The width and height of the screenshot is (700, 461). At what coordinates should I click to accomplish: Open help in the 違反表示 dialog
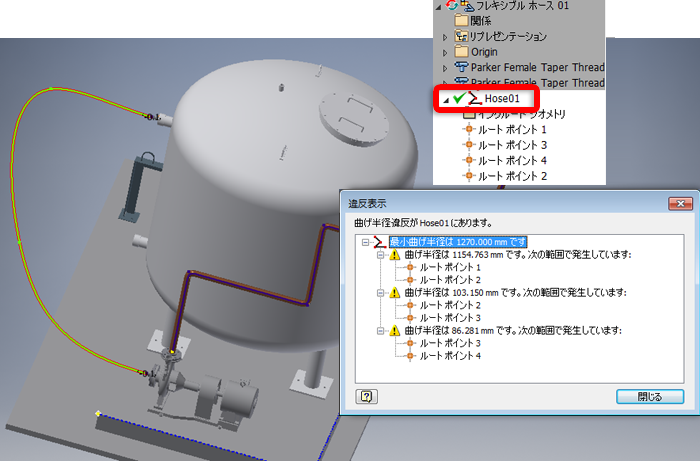367,396
